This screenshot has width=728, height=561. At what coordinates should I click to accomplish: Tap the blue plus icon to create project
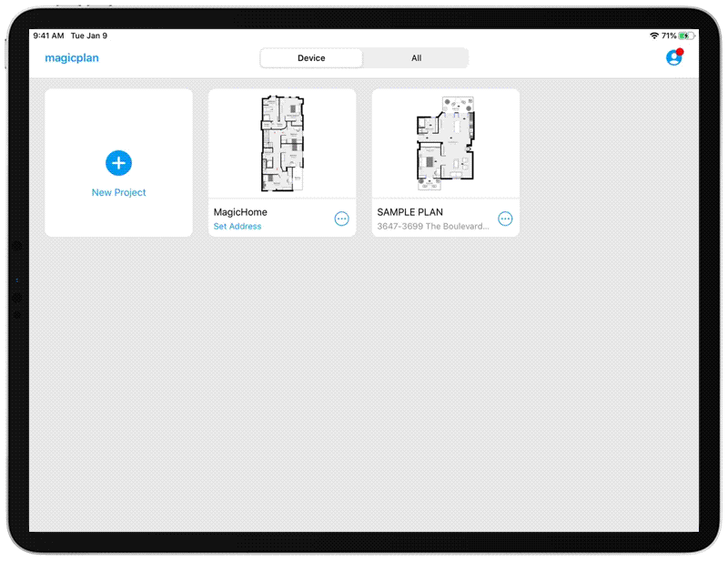(x=118, y=163)
